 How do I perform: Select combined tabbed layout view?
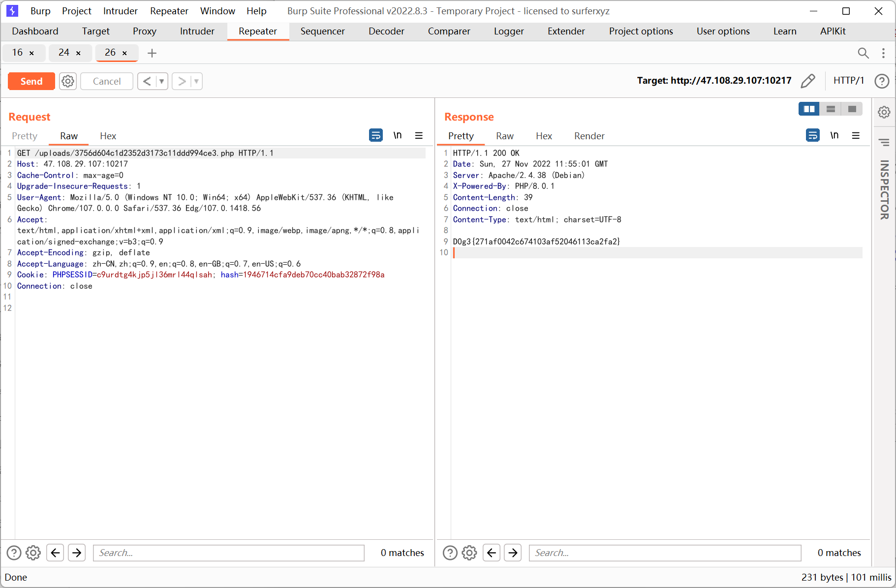click(852, 109)
